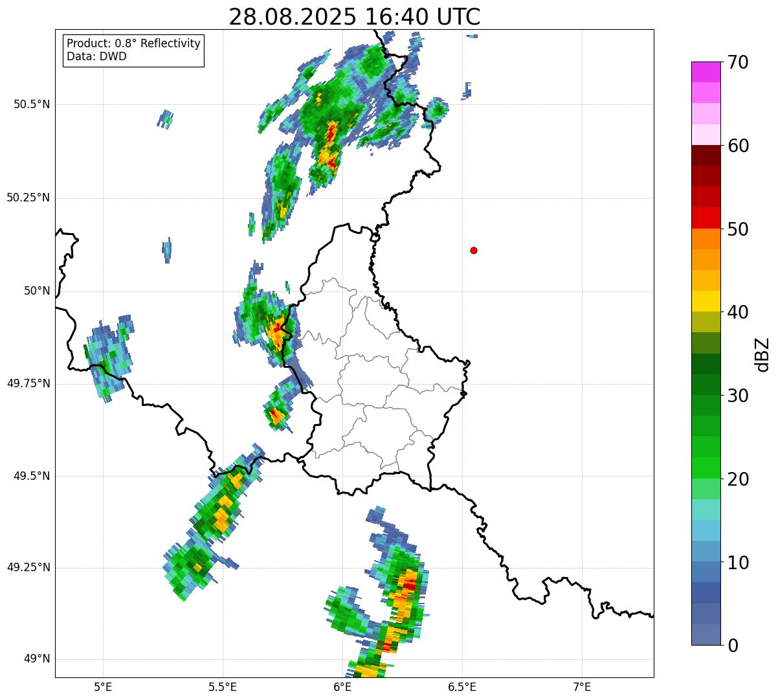The width and height of the screenshot is (778, 700).
Task: Click the 50°N latitude label
Action: [x=37, y=291]
